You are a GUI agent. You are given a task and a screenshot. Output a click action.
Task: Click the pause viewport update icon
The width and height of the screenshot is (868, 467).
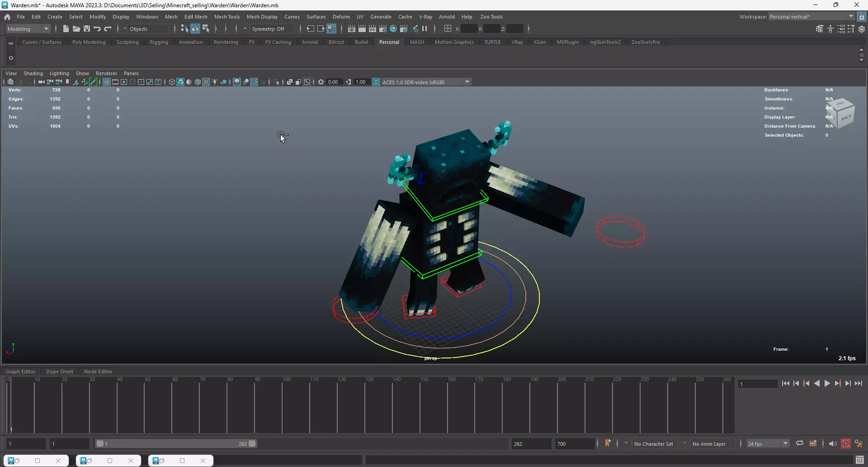coord(425,29)
